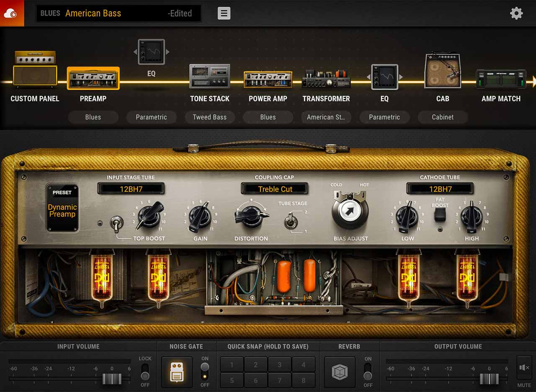Select Quick Snap slot 5

click(232, 380)
